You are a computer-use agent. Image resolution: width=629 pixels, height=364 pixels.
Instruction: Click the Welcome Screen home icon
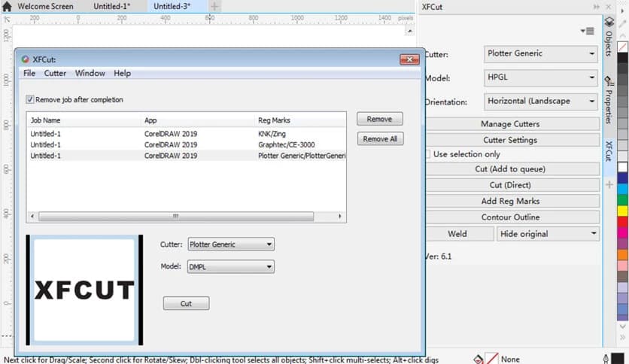[7, 6]
